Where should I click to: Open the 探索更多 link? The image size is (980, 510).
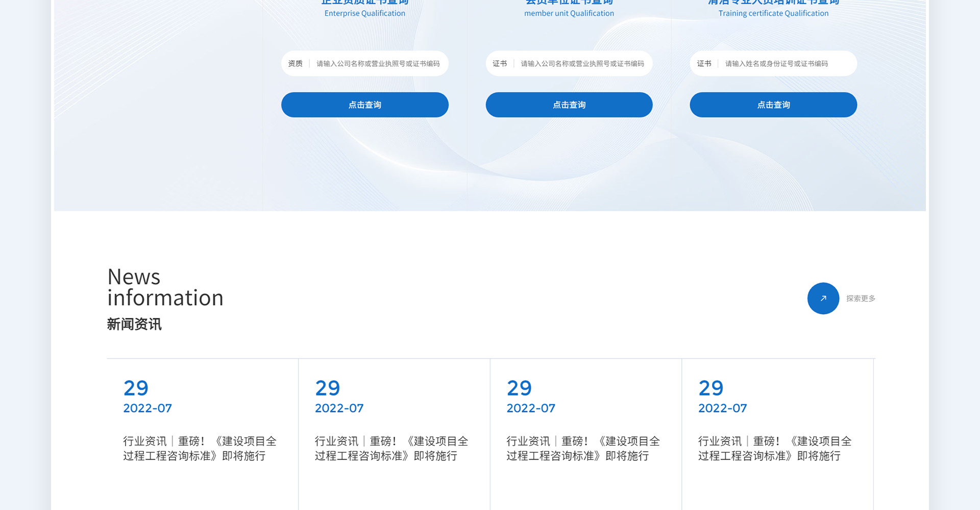click(861, 298)
